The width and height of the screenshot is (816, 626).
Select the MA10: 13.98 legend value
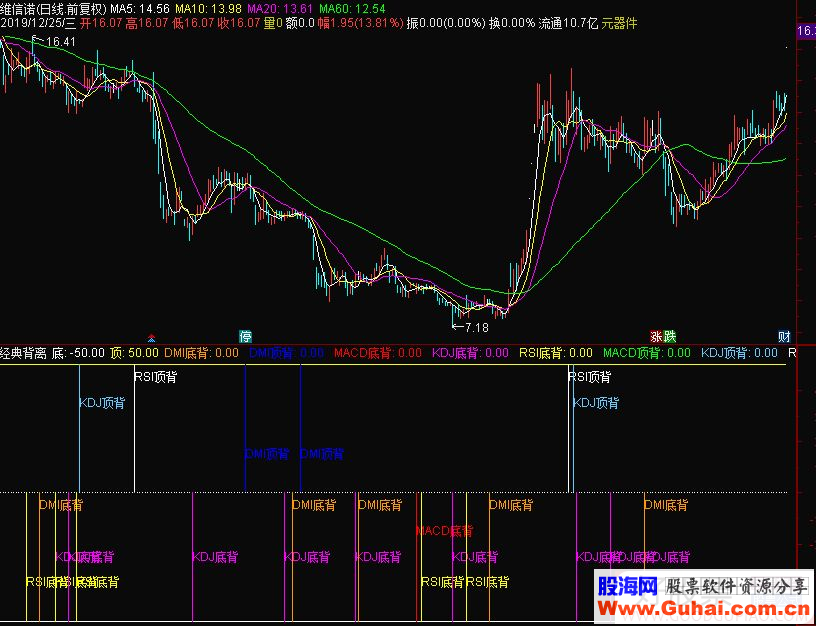[x=208, y=9]
